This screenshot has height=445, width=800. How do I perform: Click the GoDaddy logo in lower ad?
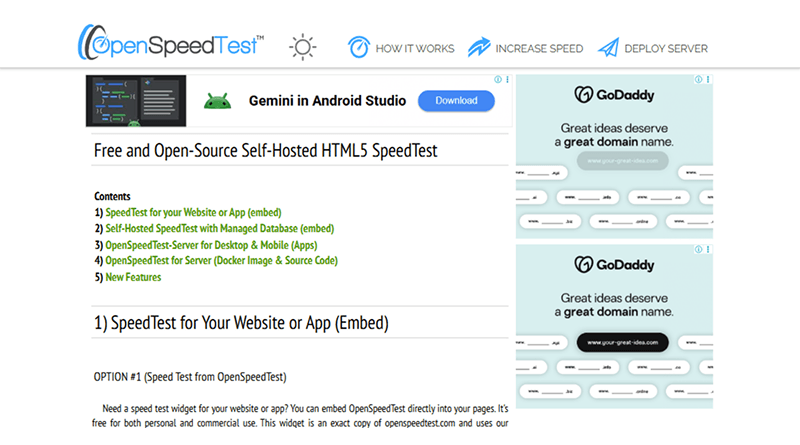click(x=614, y=264)
